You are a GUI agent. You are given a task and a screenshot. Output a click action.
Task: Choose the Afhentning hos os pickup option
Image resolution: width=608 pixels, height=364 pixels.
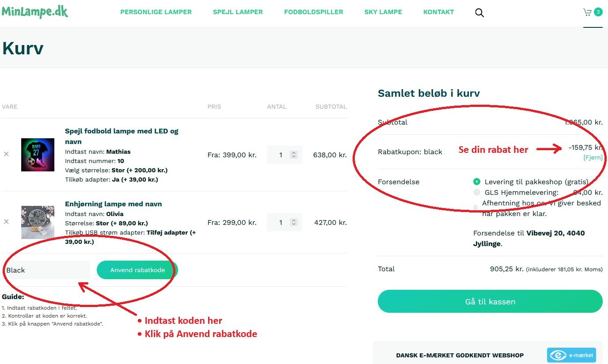click(475, 208)
